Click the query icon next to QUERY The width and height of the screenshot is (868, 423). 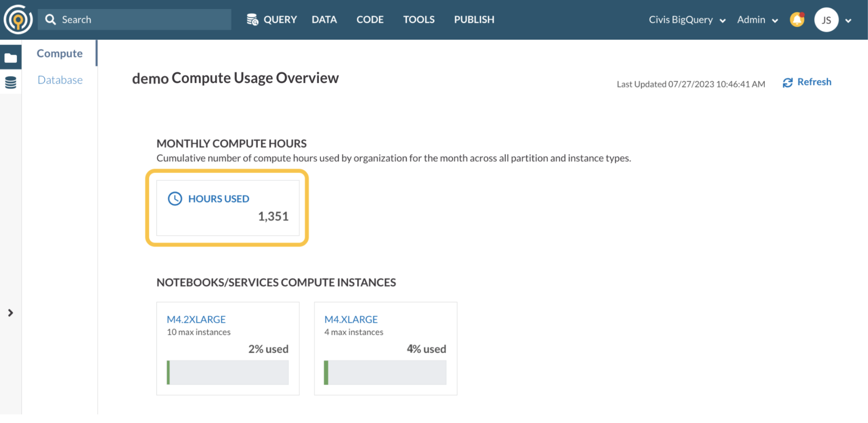(252, 19)
